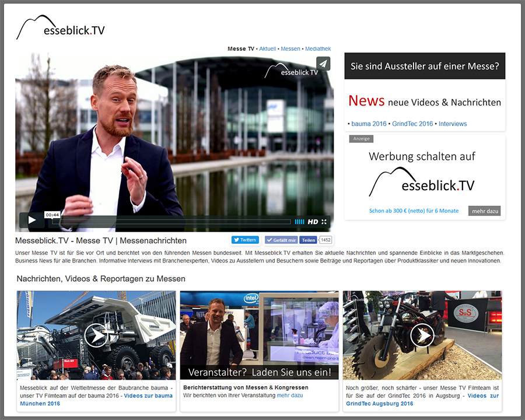Open the bauma 2016 news link
Screen dimensions: 525x420
[368, 124]
